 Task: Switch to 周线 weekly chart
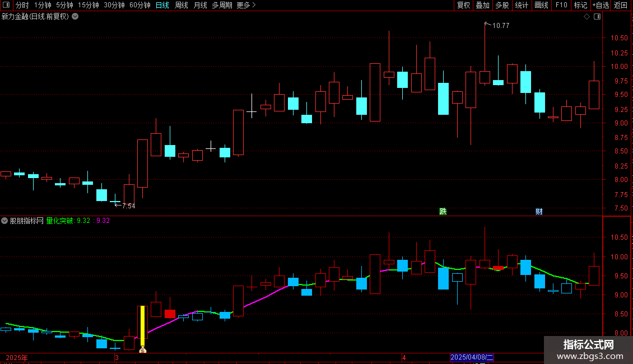181,5
